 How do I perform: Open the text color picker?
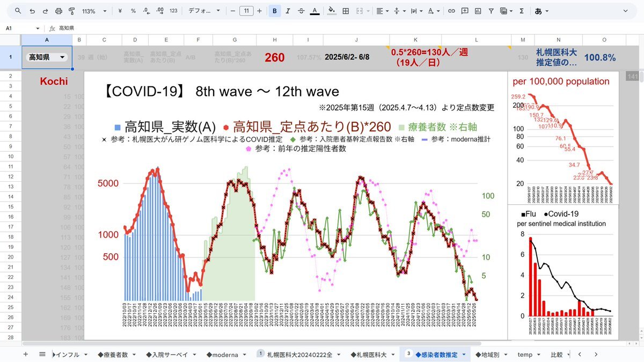click(x=314, y=11)
